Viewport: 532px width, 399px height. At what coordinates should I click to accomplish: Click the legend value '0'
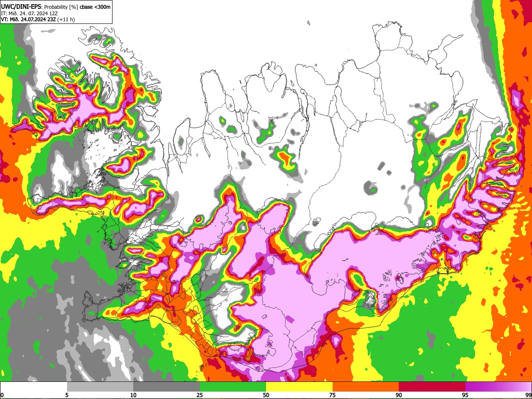click(2, 395)
